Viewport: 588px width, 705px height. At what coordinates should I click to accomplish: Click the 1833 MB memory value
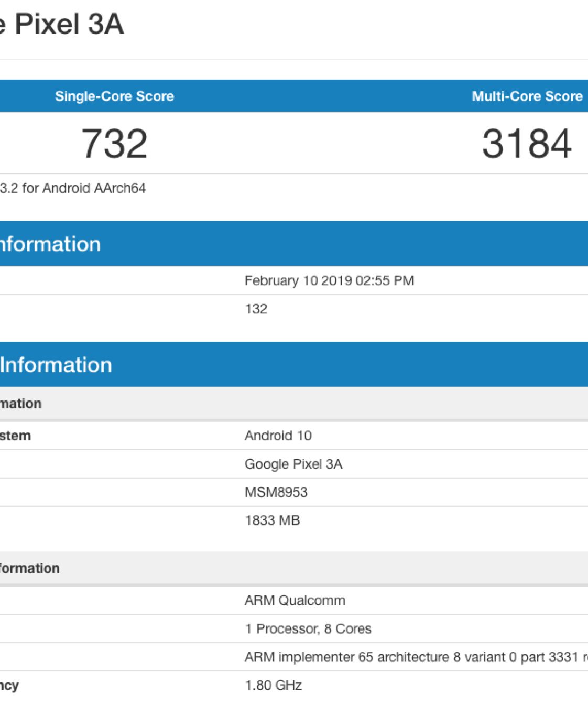(273, 521)
